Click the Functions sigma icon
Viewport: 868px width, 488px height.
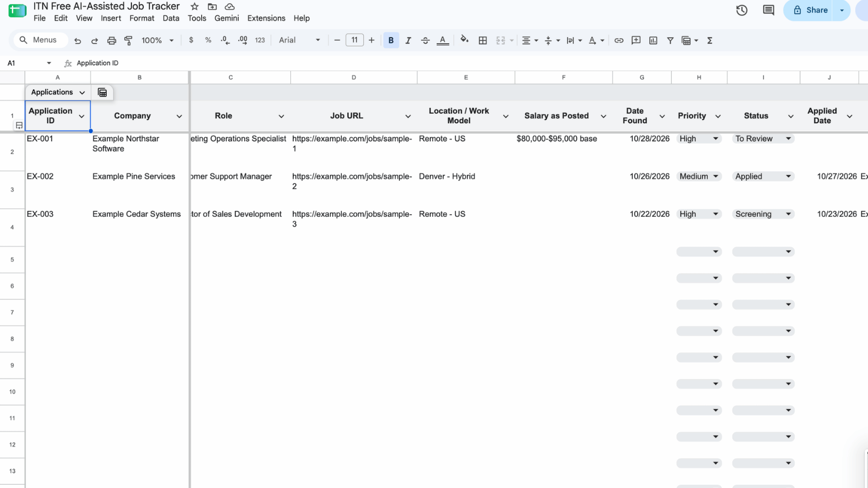(x=710, y=40)
